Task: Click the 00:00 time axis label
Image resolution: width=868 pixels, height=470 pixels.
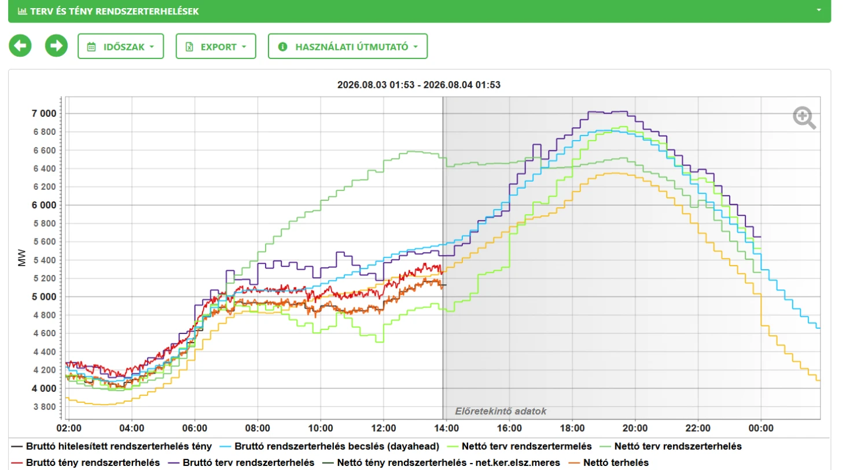Action: (761, 428)
